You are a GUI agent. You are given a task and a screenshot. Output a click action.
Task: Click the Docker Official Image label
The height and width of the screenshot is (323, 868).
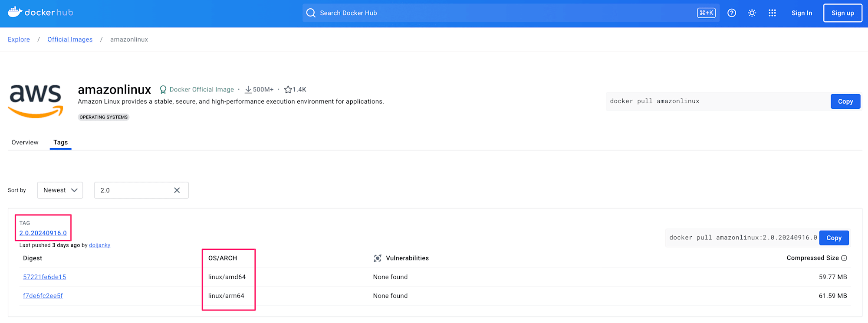click(201, 90)
